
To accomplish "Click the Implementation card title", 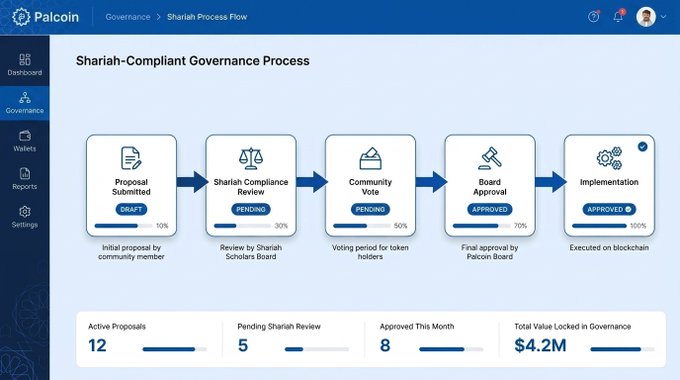I will pos(609,182).
